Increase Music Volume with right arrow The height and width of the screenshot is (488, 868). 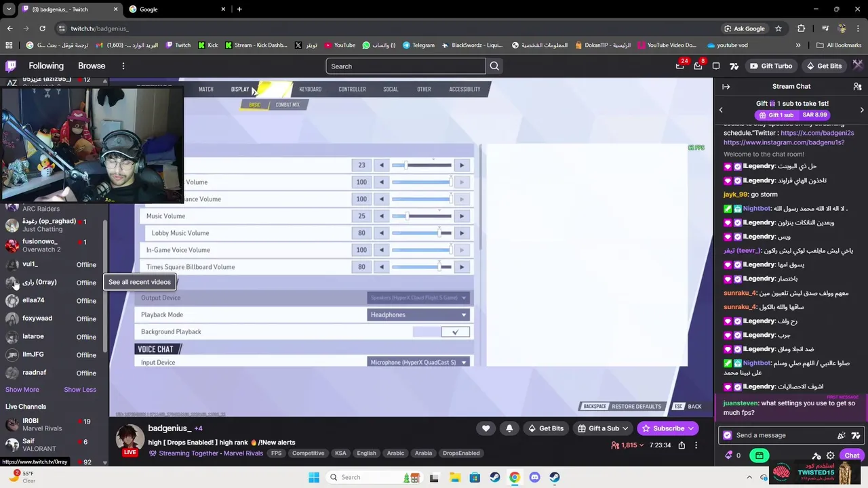[x=462, y=216]
